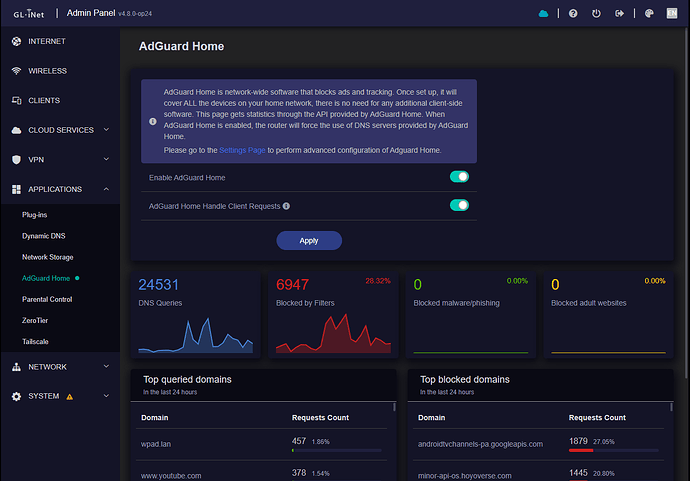Click the green status dot beside AdGuard Home

tap(77, 278)
